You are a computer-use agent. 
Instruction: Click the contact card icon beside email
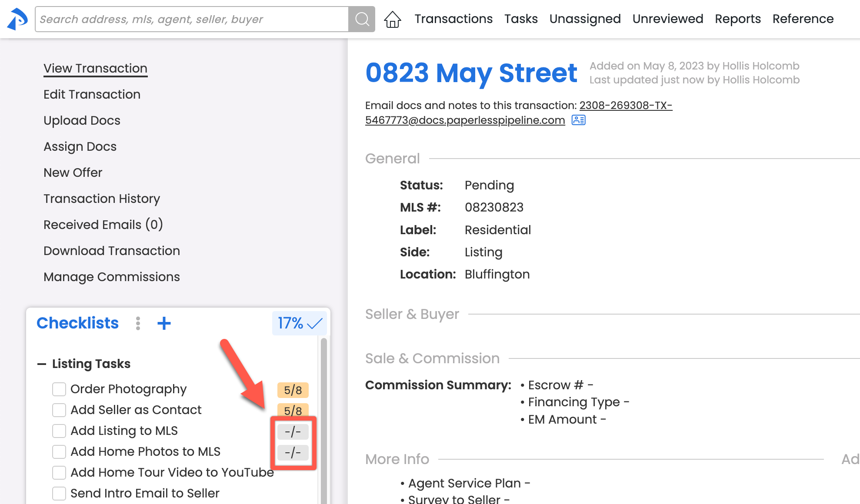(578, 120)
